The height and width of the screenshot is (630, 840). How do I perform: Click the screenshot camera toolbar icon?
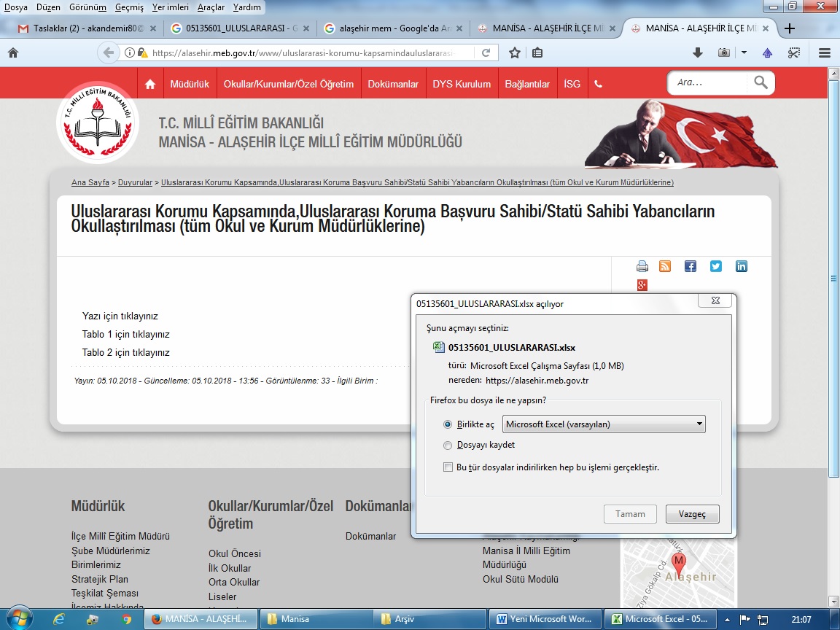click(724, 52)
